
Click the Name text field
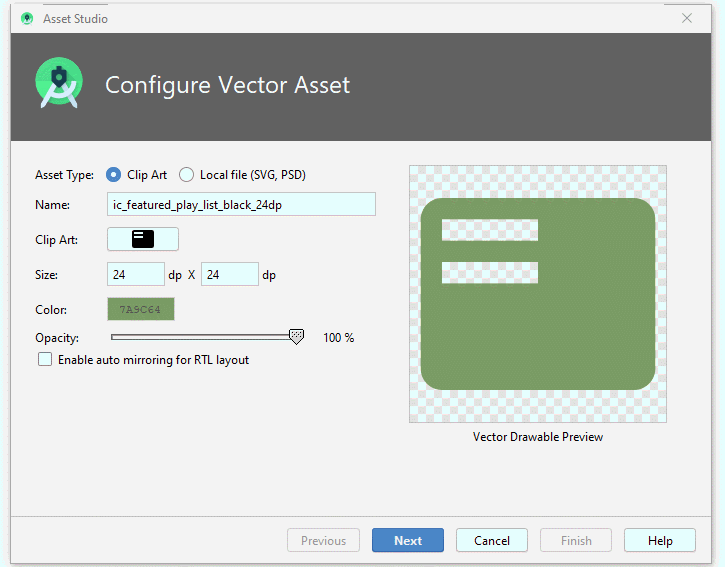pyautogui.click(x=241, y=204)
